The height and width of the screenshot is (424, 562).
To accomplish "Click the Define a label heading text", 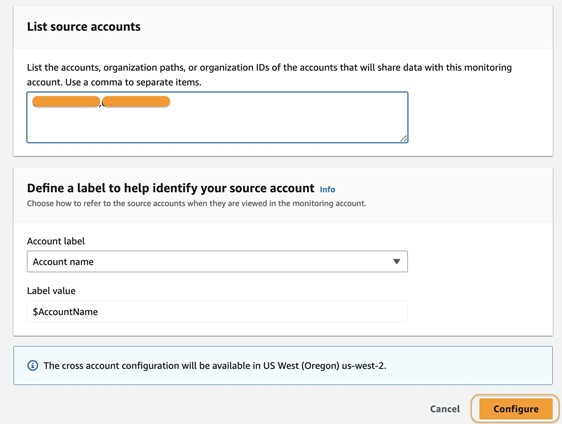I will tap(171, 188).
